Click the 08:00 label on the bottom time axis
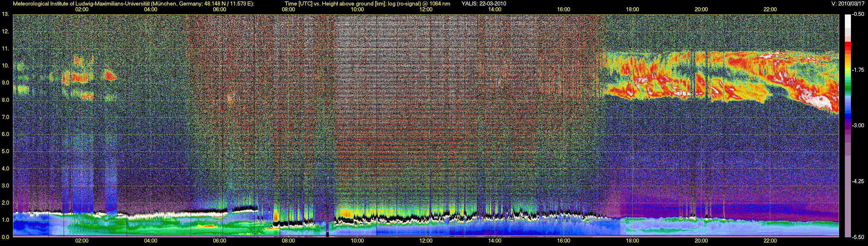 coord(288,241)
